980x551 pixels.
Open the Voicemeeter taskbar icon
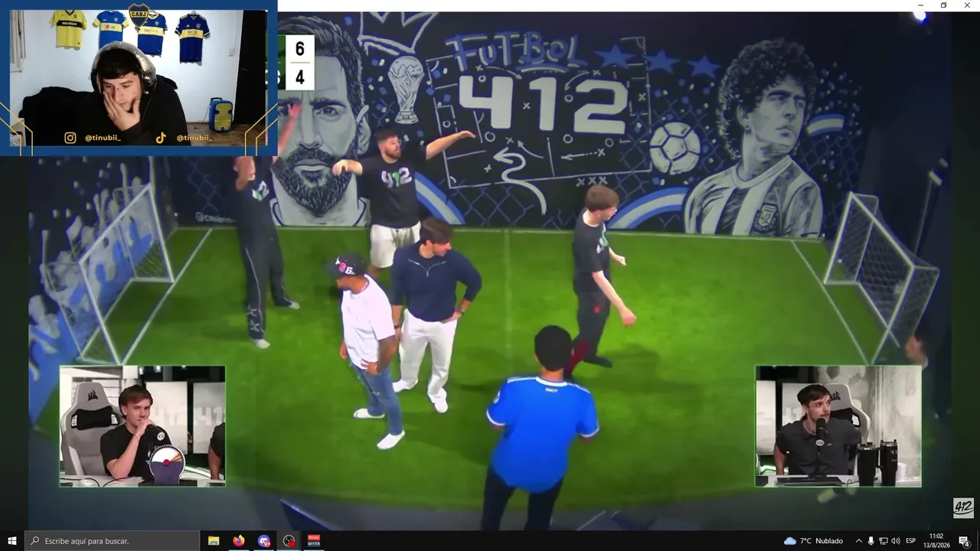point(313,541)
